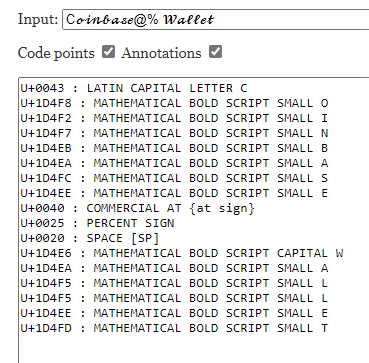Click the U+1D4F7 Bold Script Small N line
The image size is (369, 363).
click(x=174, y=133)
